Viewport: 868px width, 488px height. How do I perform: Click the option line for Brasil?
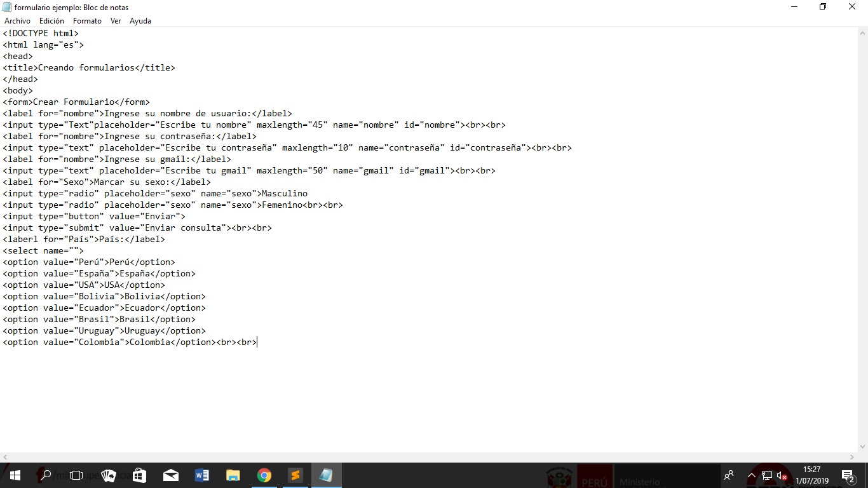coord(99,319)
